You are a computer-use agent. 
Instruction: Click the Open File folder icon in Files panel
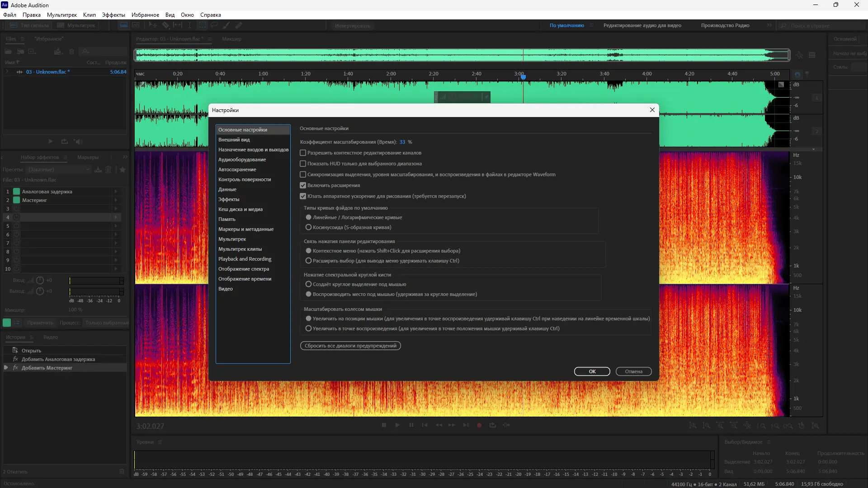(x=9, y=52)
